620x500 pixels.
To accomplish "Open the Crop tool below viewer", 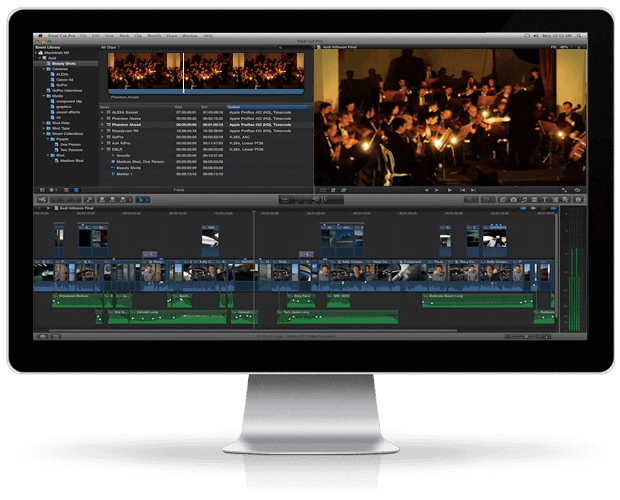I will tap(333, 190).
